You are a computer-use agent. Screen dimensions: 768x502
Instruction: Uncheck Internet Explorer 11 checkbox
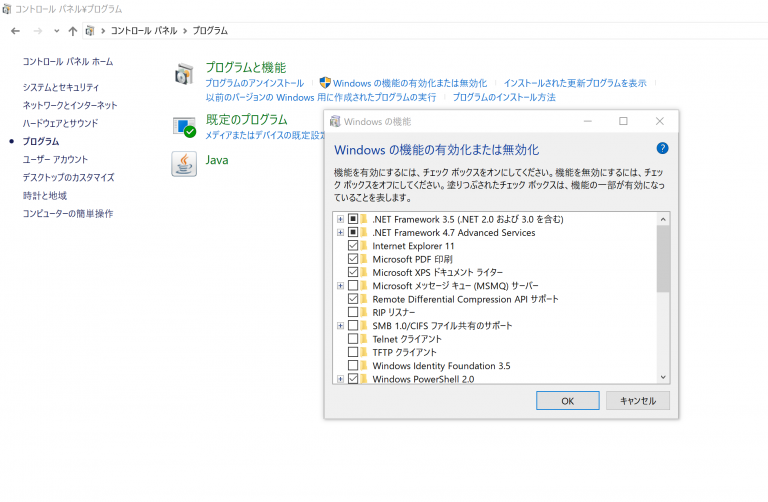(x=353, y=245)
